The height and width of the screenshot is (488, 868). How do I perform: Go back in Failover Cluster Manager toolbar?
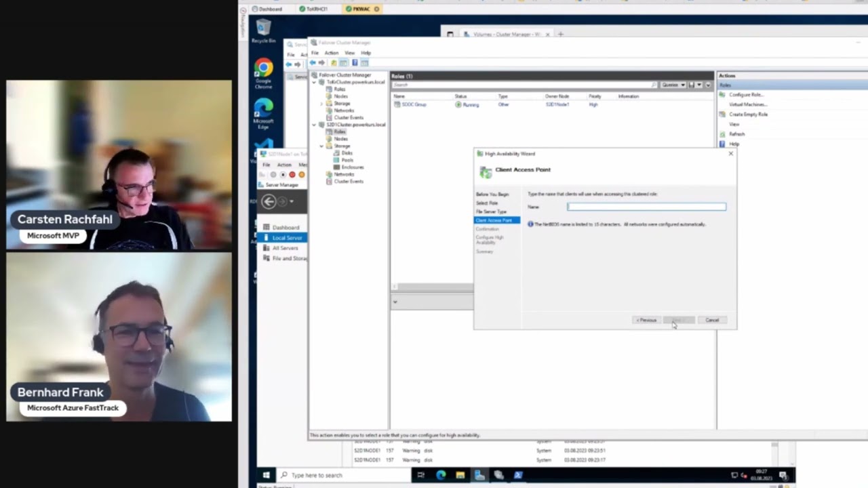click(x=313, y=62)
